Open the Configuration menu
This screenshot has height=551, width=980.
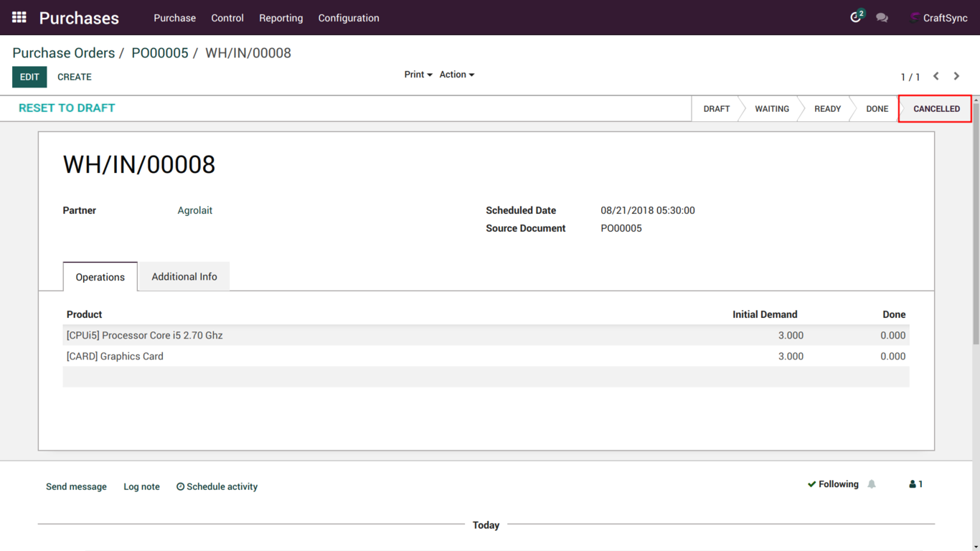[x=349, y=18]
